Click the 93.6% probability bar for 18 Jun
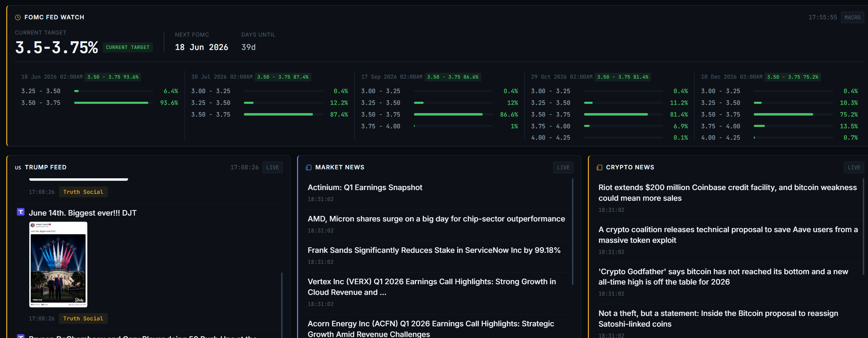868x338 pixels. pyautogui.click(x=114, y=103)
